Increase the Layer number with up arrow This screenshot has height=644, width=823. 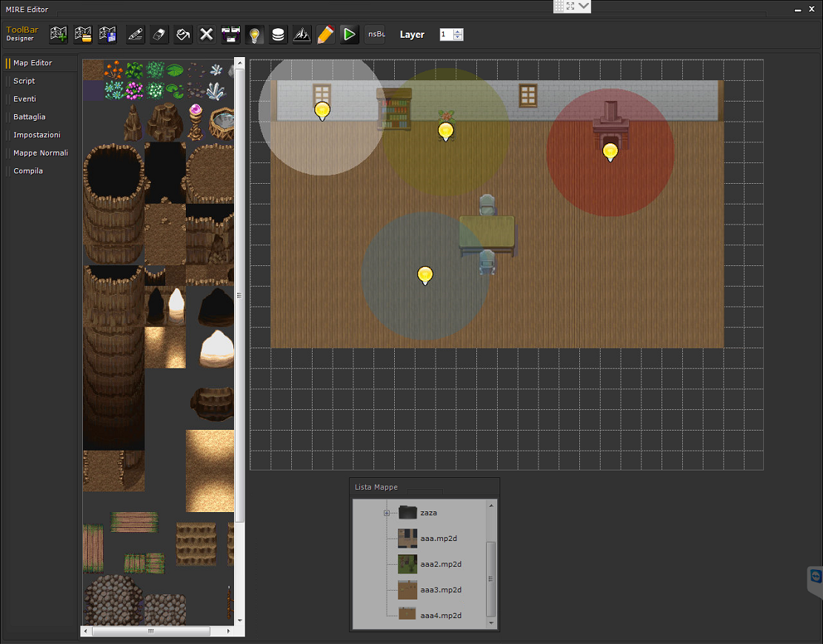point(458,32)
